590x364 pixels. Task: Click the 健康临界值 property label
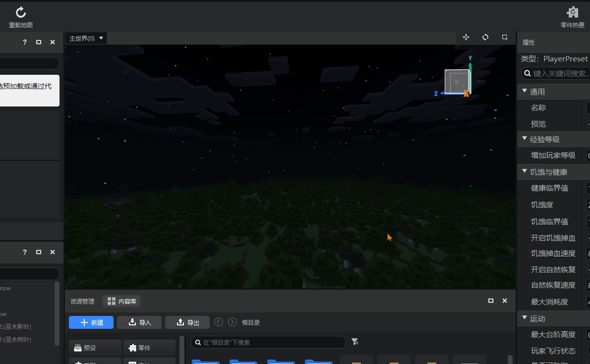coord(549,188)
